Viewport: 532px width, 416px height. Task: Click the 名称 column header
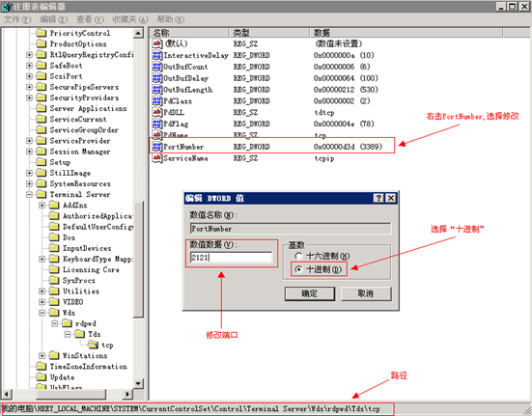[189, 33]
